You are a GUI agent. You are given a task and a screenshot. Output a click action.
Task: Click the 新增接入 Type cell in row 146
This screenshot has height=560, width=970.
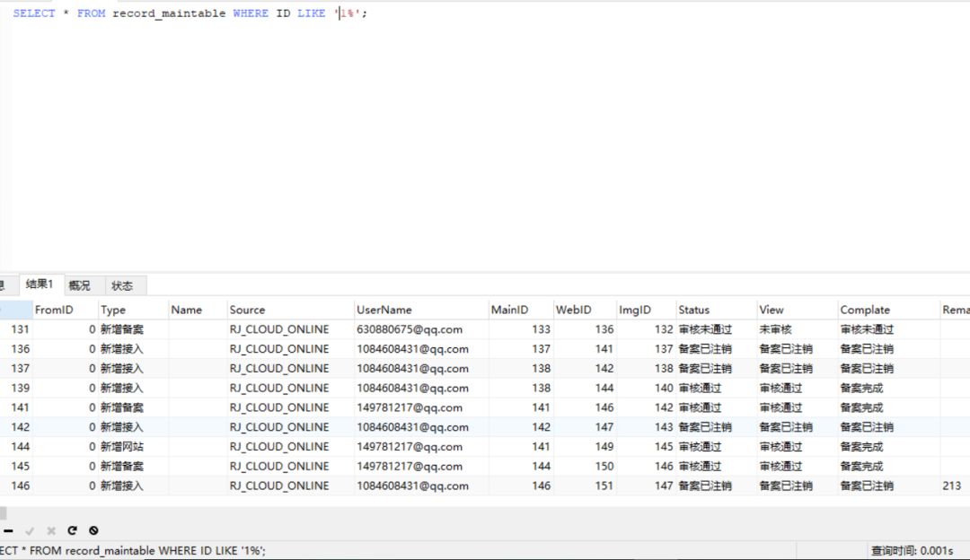[133, 486]
